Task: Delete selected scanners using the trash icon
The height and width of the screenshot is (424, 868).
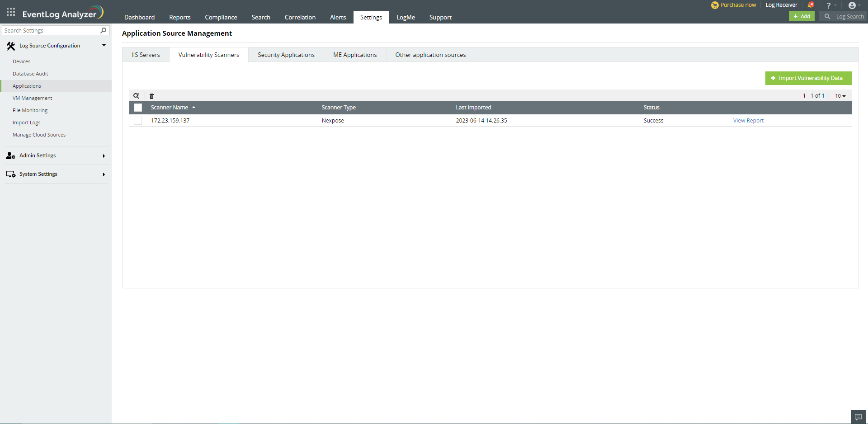Action: pyautogui.click(x=151, y=96)
